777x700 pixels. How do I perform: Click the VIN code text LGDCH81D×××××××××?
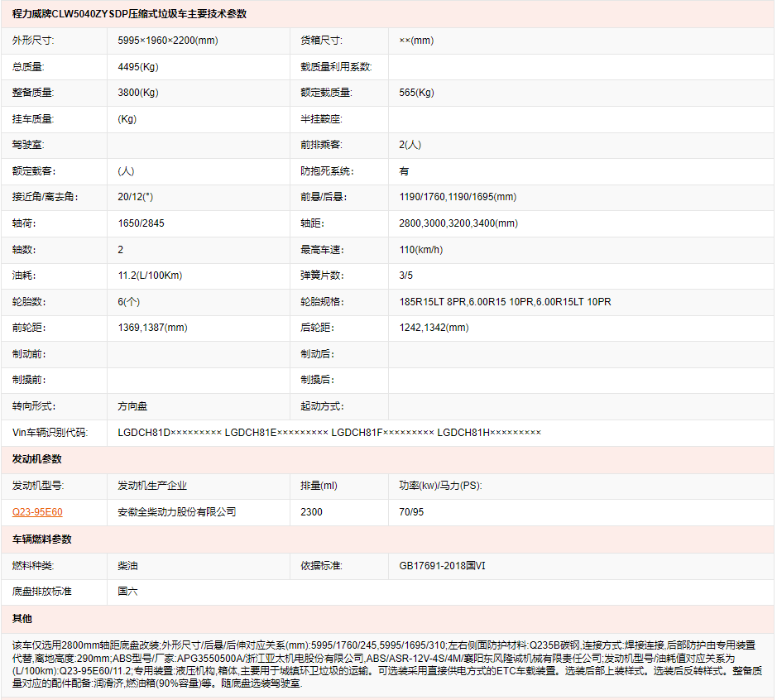tap(170, 433)
